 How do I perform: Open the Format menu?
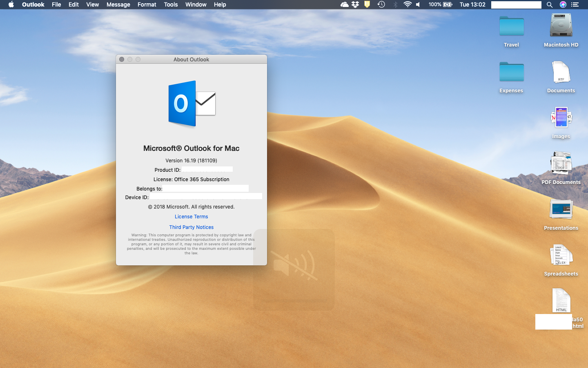[x=147, y=4]
